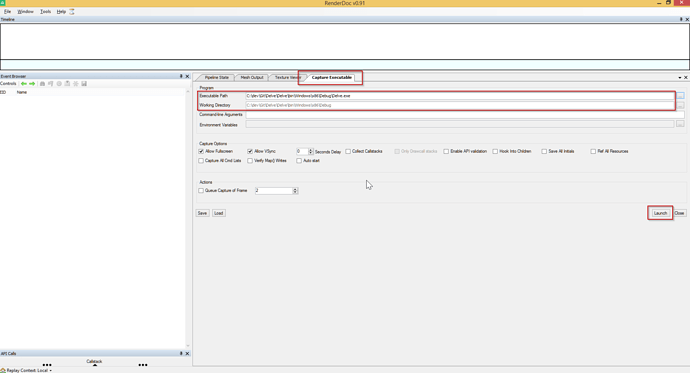Viewport: 690px width, 373px height.
Task: Open the Window menu
Action: click(x=26, y=11)
